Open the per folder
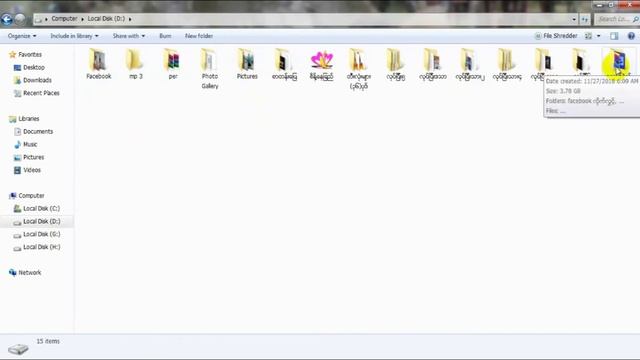Image resolution: width=640 pixels, height=360 pixels. pyautogui.click(x=173, y=64)
